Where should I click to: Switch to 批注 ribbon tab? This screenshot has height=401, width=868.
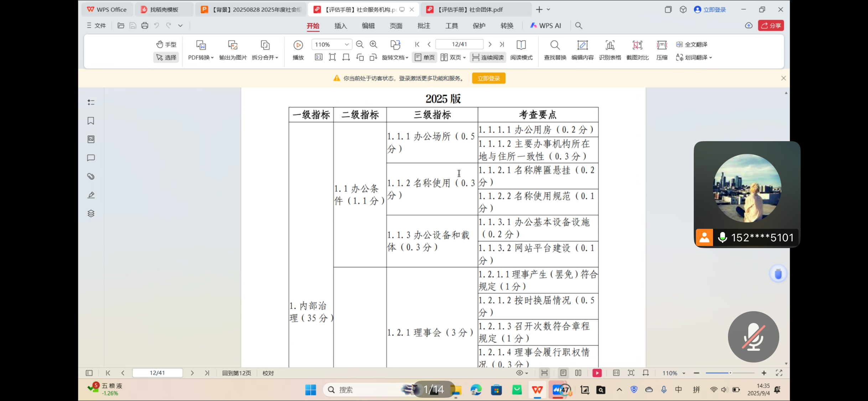pos(424,26)
